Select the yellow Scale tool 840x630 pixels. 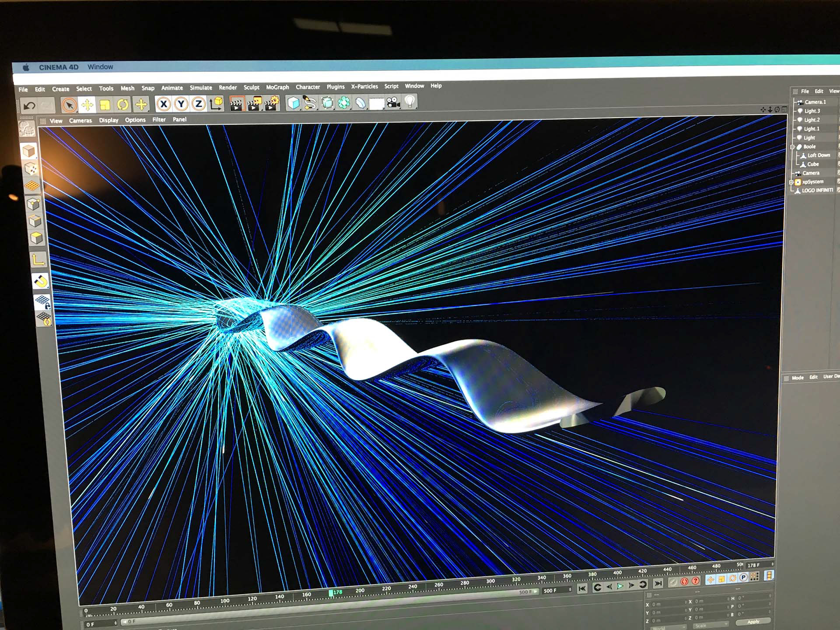point(105,105)
